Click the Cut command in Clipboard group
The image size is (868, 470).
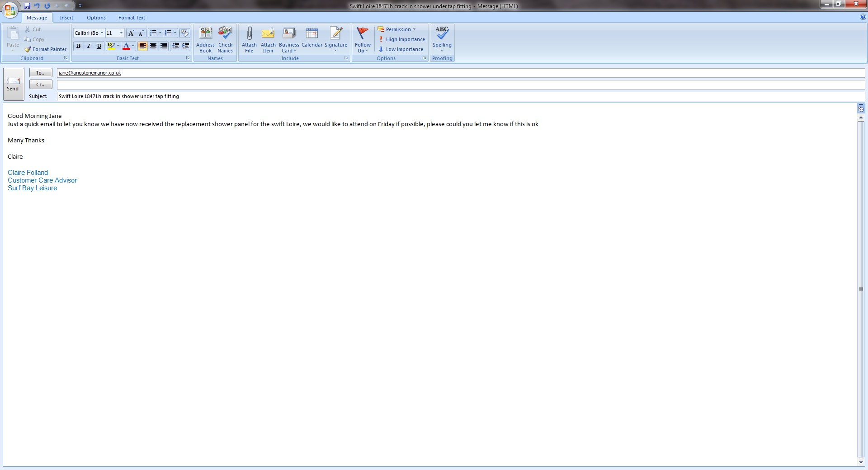click(x=33, y=29)
